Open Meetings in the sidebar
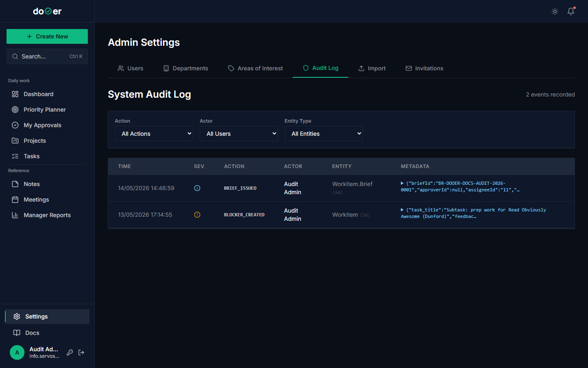588x368 pixels. click(47, 200)
